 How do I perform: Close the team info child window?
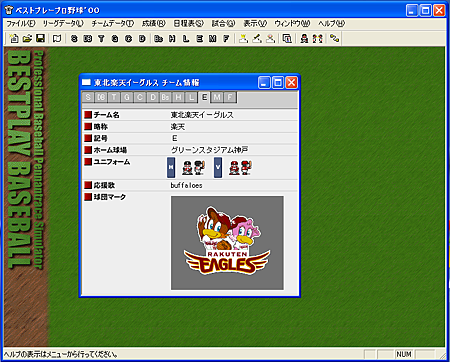pos(291,82)
